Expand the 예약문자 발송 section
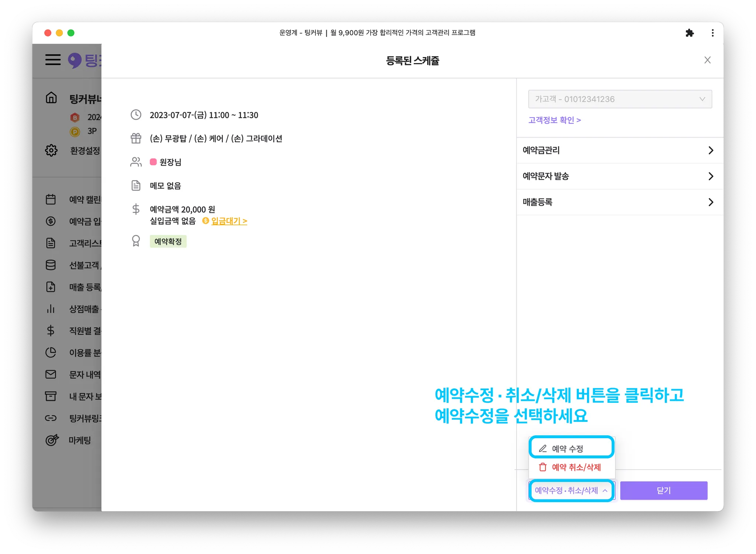The image size is (756, 554). pyautogui.click(x=619, y=176)
